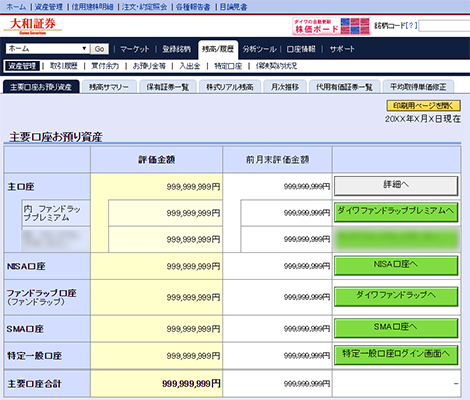Viewport: 470px width, 400px height.
Task: Select the 分析ツール menu
Action: coord(259,49)
